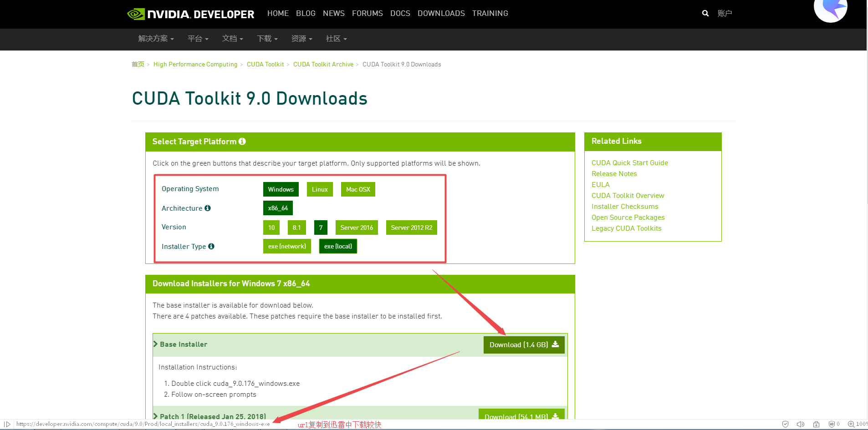868x430 pixels.
Task: Click the status bar speaker sound icon
Action: click(801, 424)
